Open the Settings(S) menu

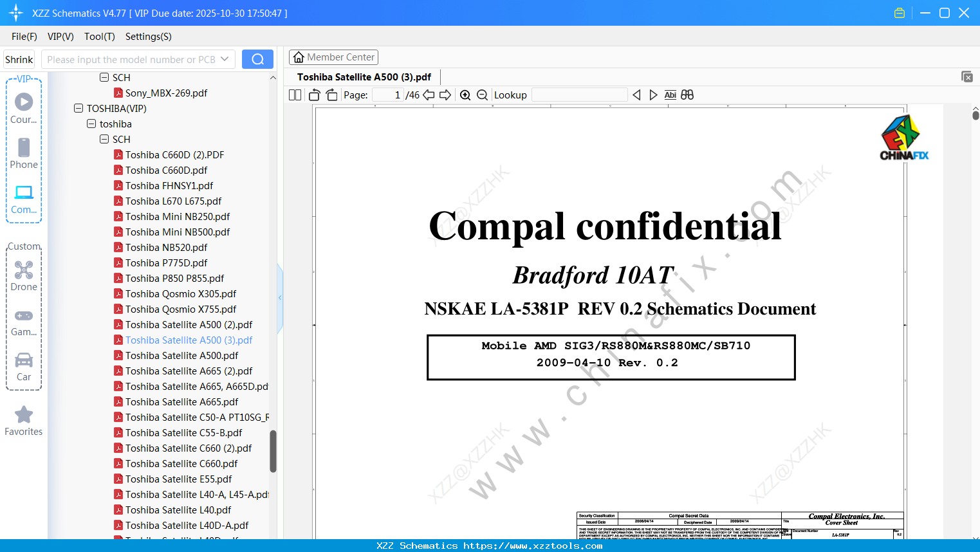[x=149, y=37]
